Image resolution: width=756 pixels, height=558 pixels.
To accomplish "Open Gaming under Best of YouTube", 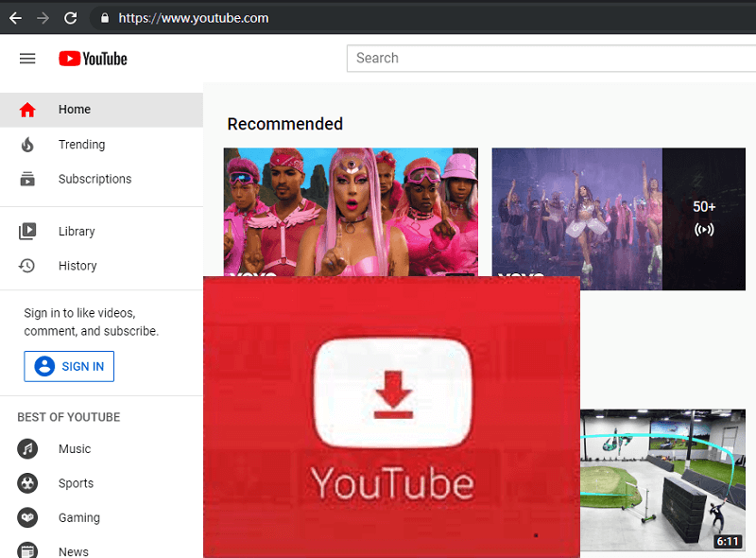I will coord(101,517).
